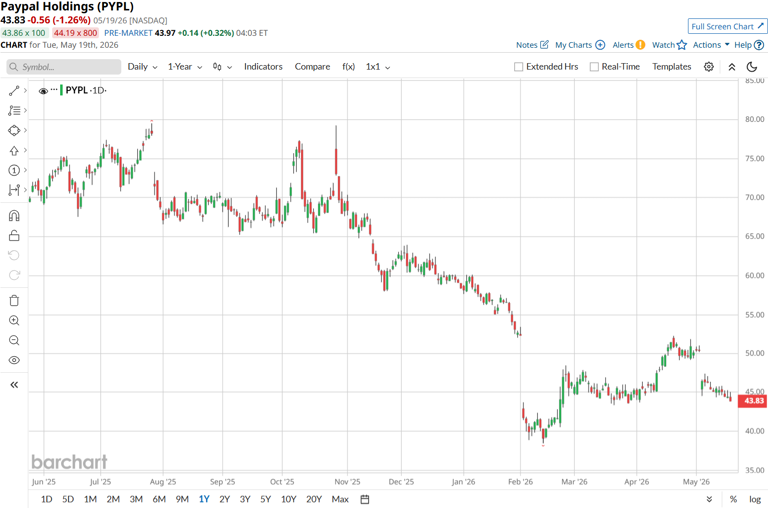Select the 1M range button
This screenshot has height=508, width=768.
tap(90, 499)
